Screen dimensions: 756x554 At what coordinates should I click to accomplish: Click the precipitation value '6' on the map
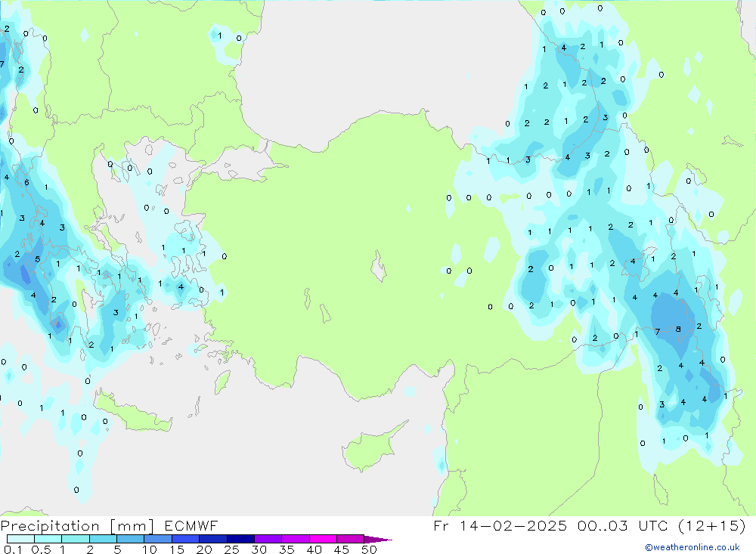27,182
